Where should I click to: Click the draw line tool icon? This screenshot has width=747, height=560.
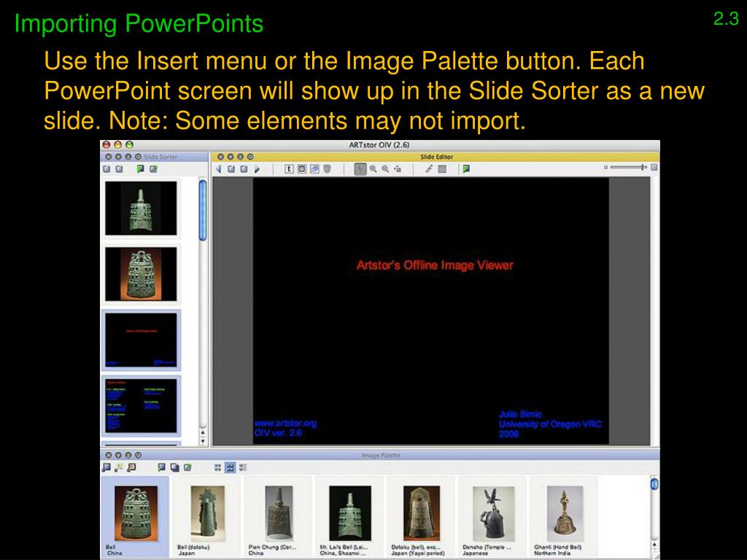click(x=429, y=168)
